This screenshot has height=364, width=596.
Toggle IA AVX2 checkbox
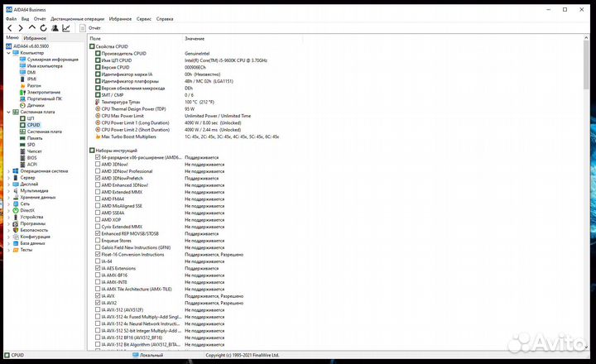click(x=98, y=303)
